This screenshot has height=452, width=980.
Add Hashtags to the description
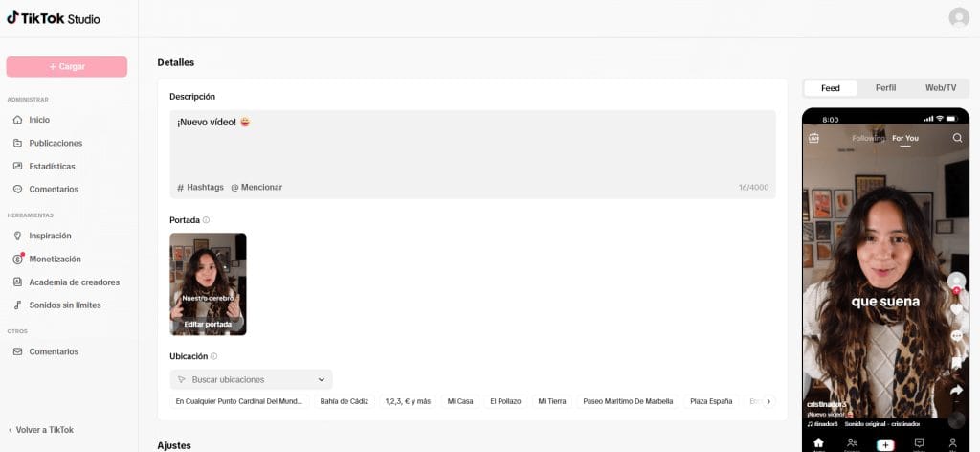[x=199, y=187]
